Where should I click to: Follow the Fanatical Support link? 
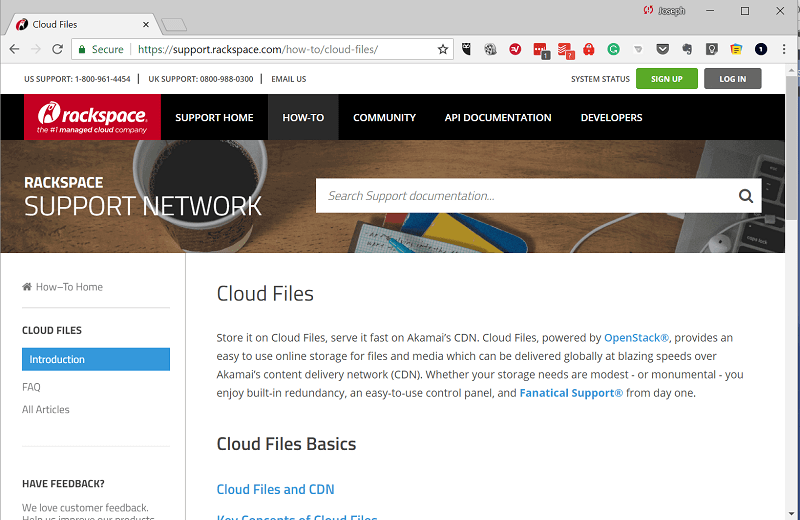(x=571, y=392)
